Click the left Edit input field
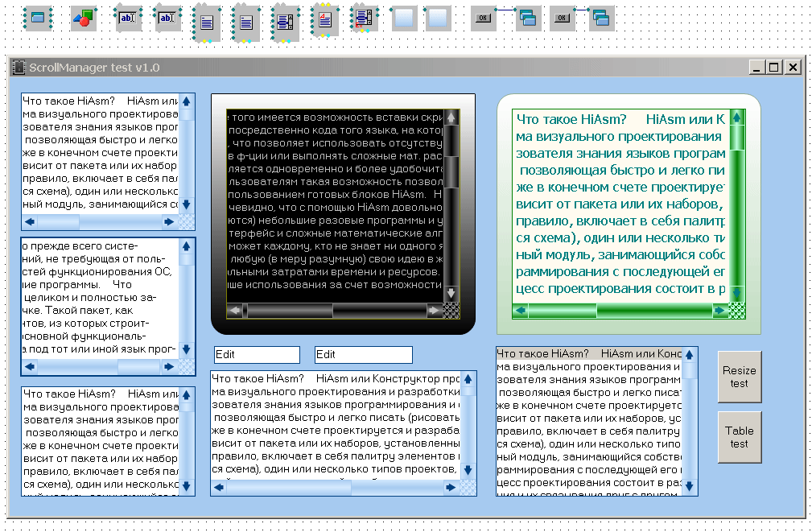This screenshot has width=812, height=532. click(x=257, y=355)
